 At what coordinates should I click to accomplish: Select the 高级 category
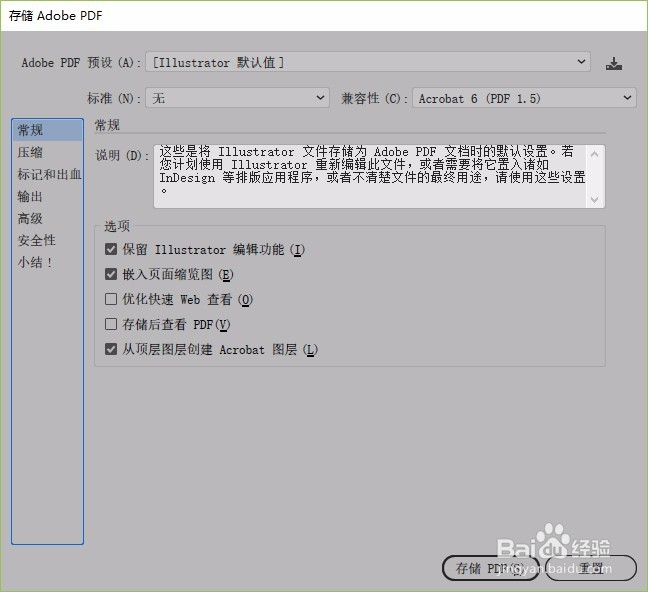(48, 218)
